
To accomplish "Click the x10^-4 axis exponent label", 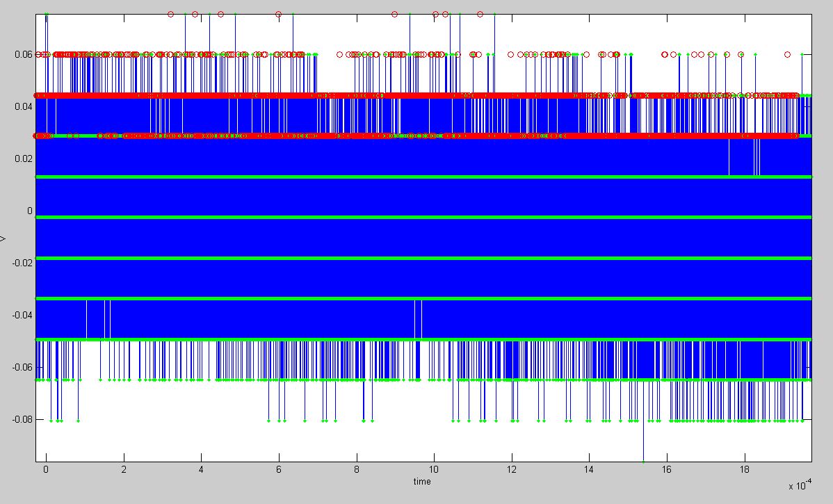I will click(x=800, y=485).
